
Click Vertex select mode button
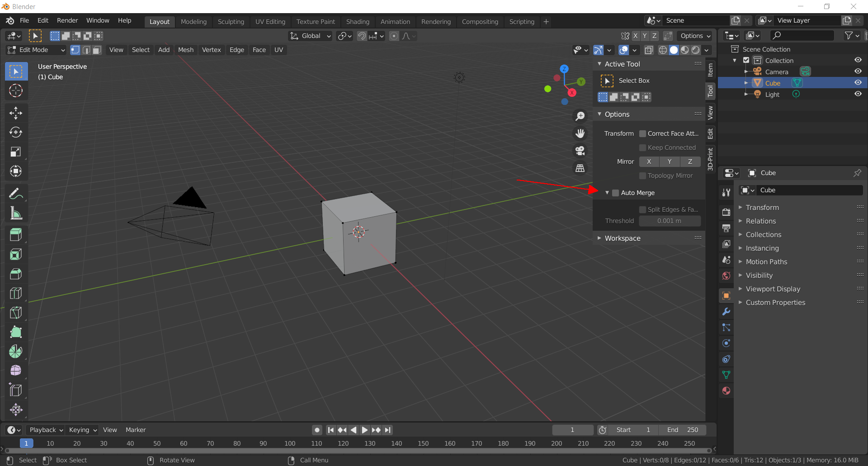point(75,50)
